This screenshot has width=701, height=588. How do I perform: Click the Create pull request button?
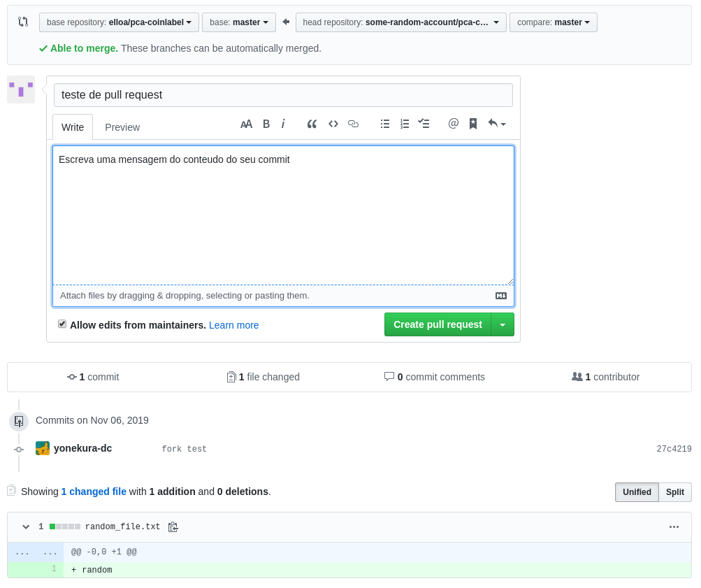[438, 324]
